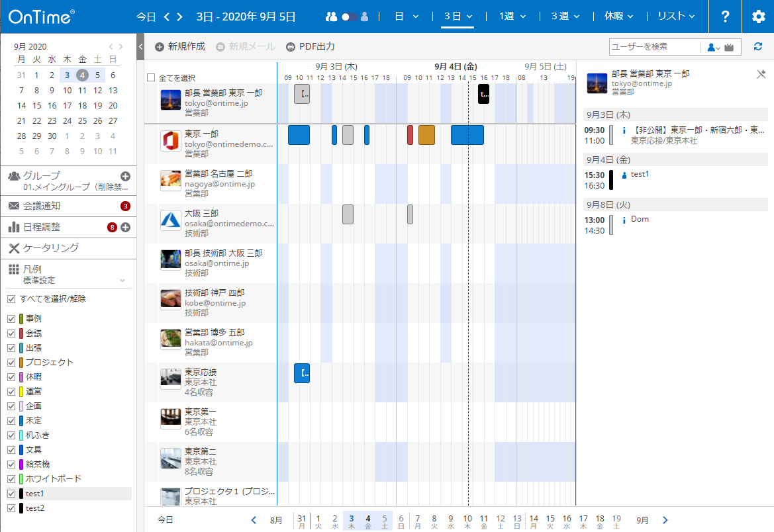Go to previous period with top arrow
The height and width of the screenshot is (532, 774).
[167, 17]
